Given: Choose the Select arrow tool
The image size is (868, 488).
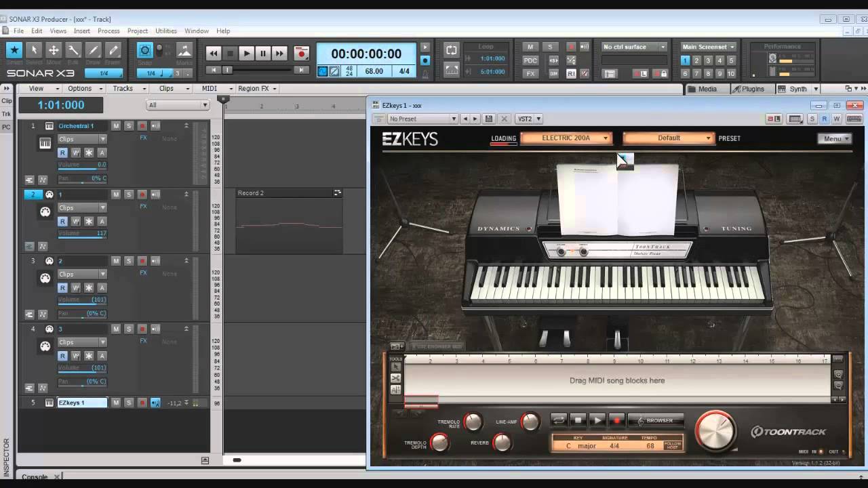Looking at the screenshot, I should [x=34, y=50].
